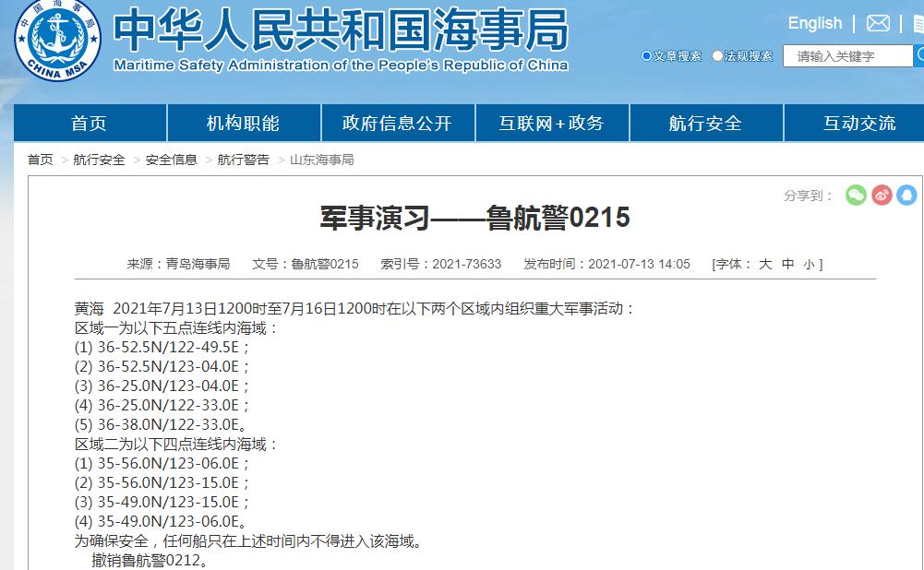Select 法规搜索 radio button
Image resolution: width=924 pixels, height=570 pixels.
(717, 56)
